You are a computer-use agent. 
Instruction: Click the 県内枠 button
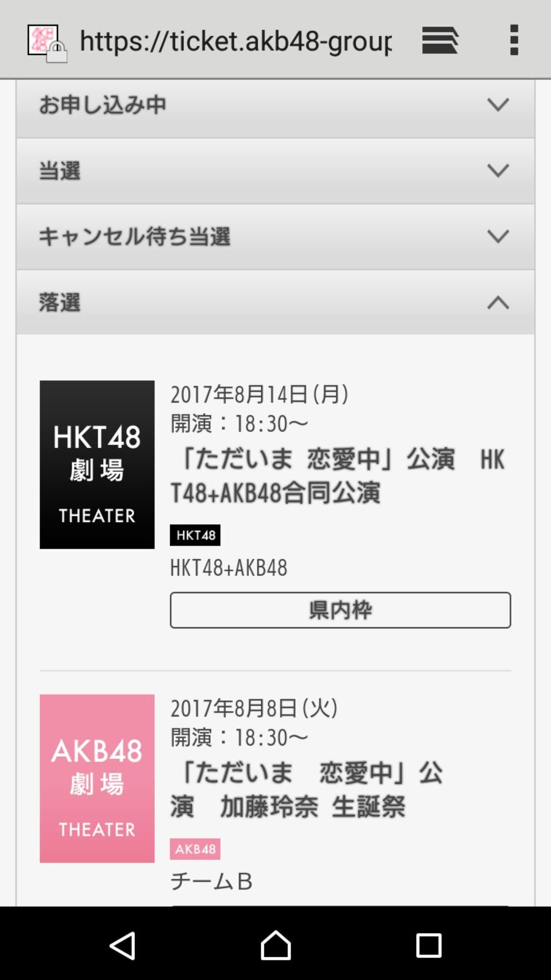tap(340, 610)
